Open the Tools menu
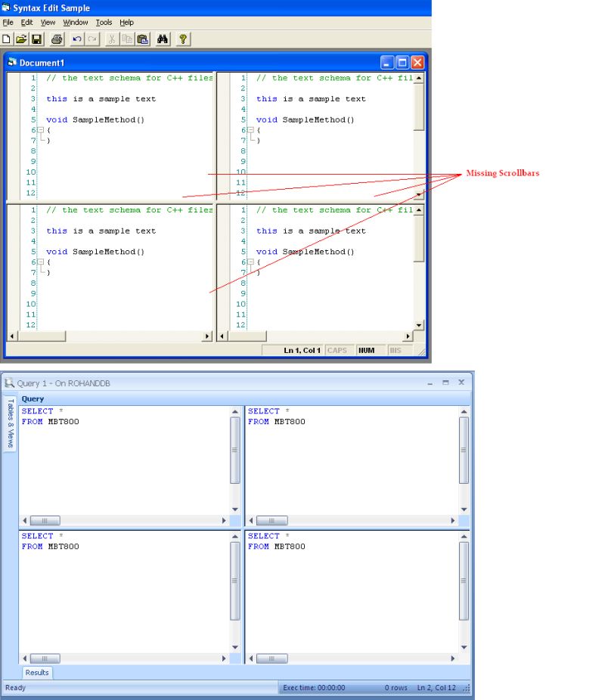 (104, 23)
